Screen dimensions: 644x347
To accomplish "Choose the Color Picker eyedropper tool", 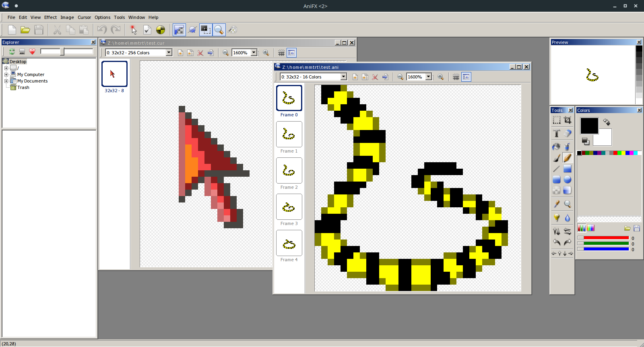I will (x=557, y=204).
